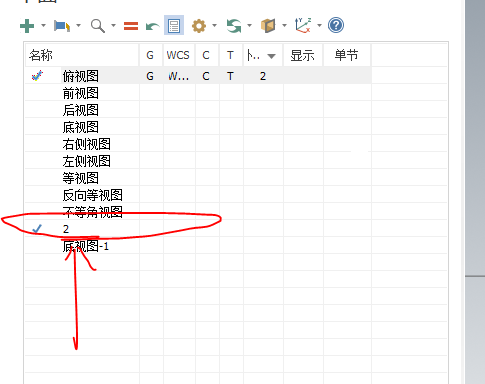Open the dropdown next to refresh arrows icon

(249, 25)
